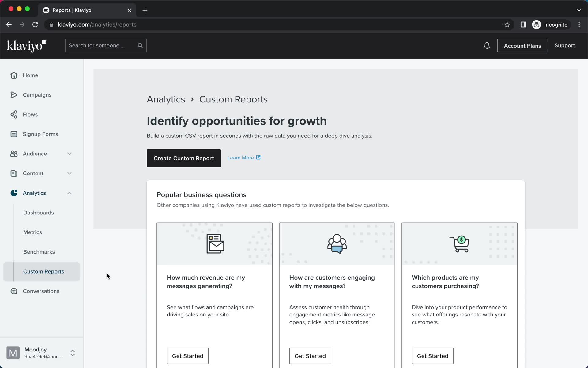The width and height of the screenshot is (588, 368).
Task: Click the Learn More external link
Action: point(243,158)
